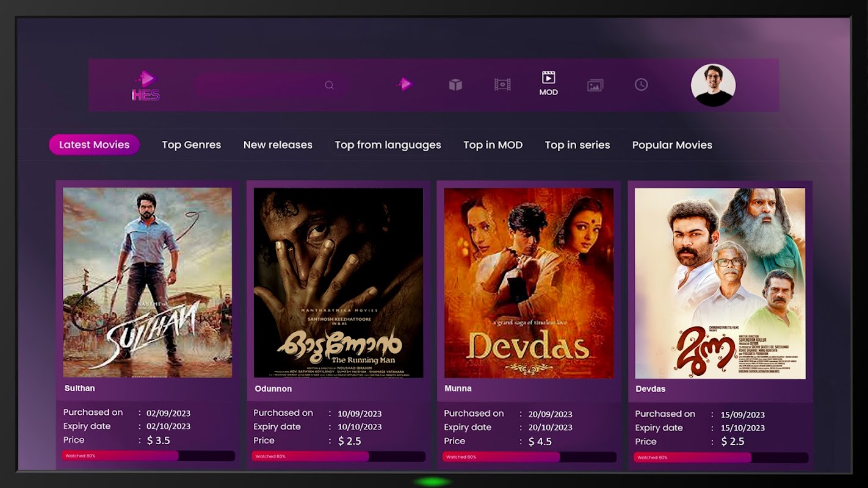This screenshot has width=868, height=488.
Task: Open the clock history icon
Action: point(641,84)
